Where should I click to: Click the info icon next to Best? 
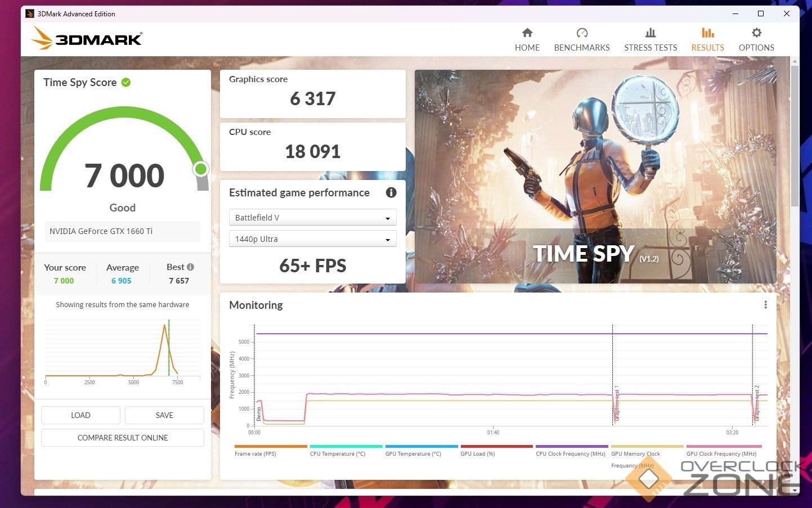click(191, 267)
